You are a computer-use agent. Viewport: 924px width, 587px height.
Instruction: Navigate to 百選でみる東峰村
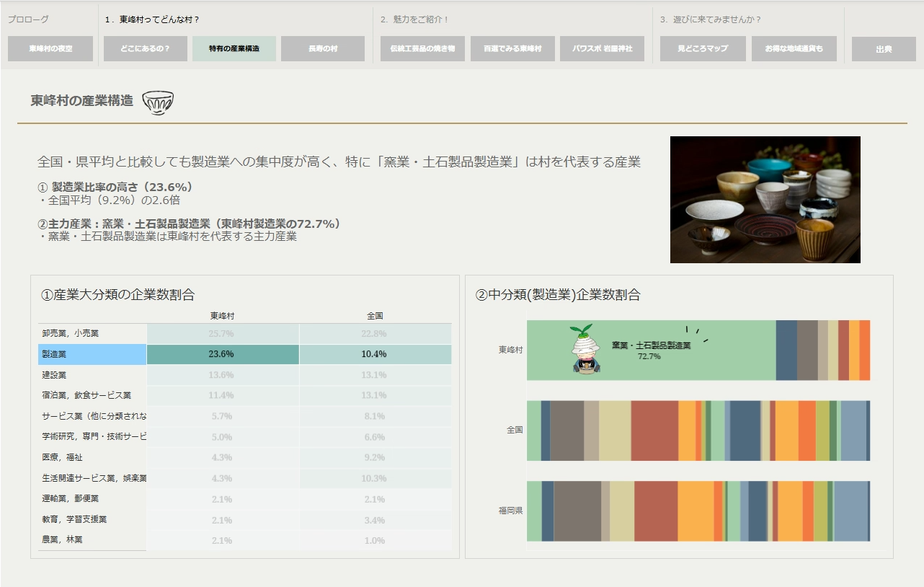tap(512, 49)
